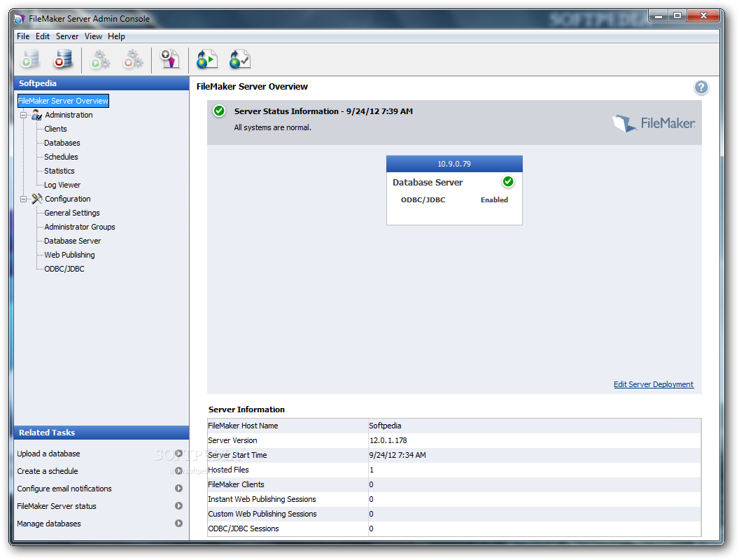Select Upload a database task
The width and height of the screenshot is (739, 560).
point(48,454)
